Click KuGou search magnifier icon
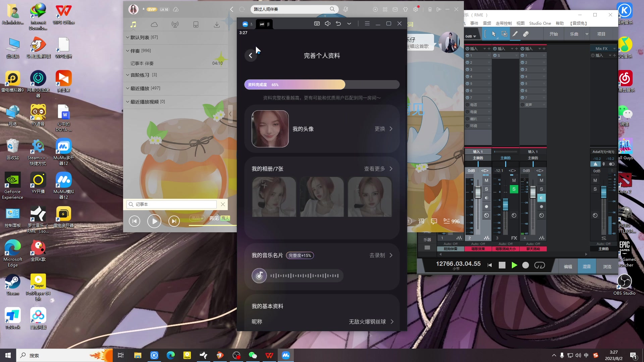644x362 pixels. tap(332, 9)
